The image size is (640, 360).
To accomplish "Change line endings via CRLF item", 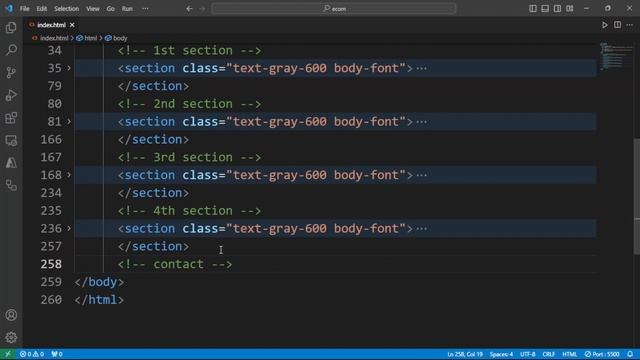I will pos(549,354).
